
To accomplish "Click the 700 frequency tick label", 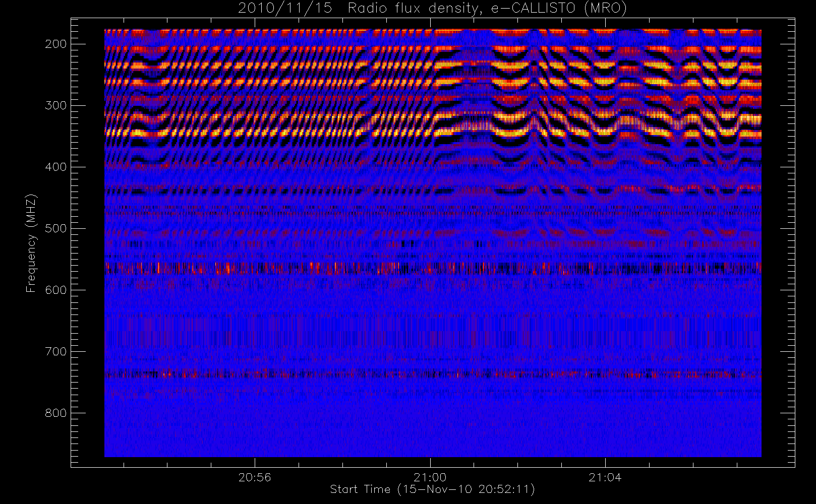I will tap(55, 351).
